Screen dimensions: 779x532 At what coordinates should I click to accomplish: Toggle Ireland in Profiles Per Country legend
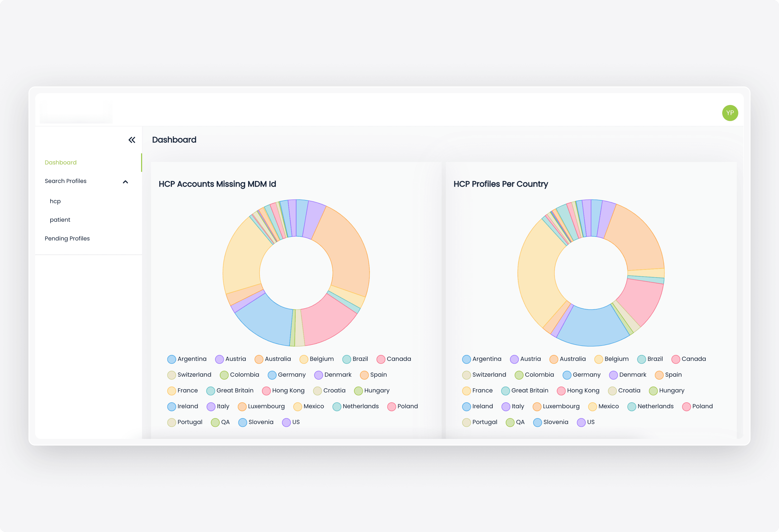pyautogui.click(x=478, y=406)
